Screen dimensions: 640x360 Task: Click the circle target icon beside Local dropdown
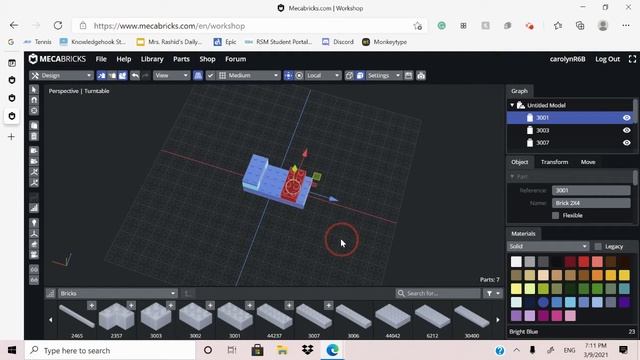point(299,76)
